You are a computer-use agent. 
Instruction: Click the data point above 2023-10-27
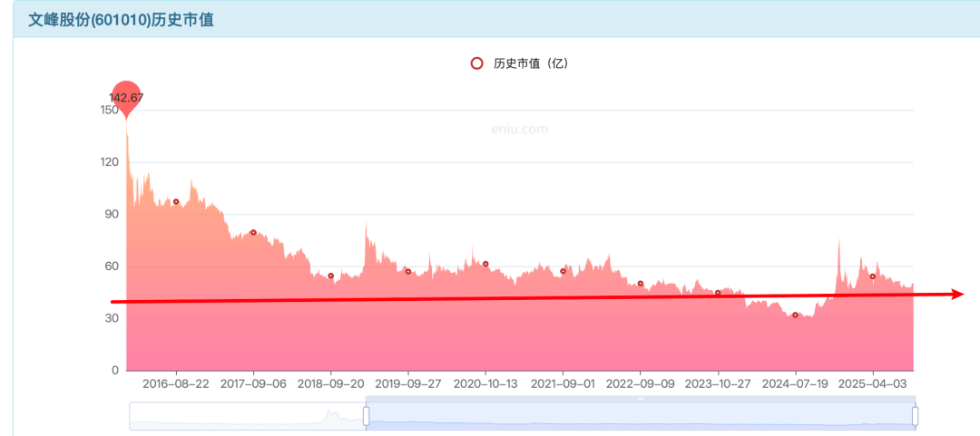coord(718,293)
